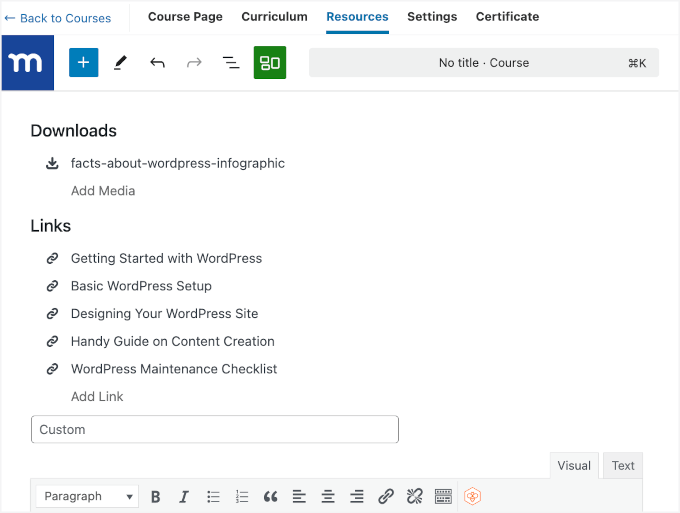Select the pencil edit tool

click(x=121, y=62)
